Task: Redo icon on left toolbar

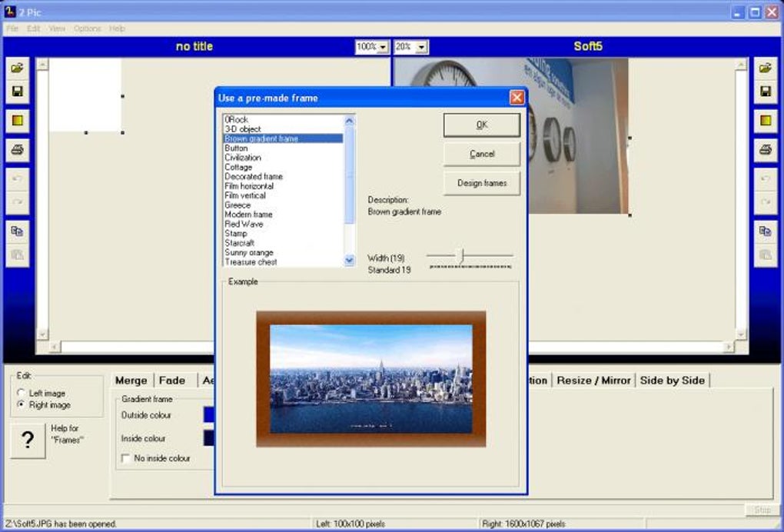Action: click(x=17, y=202)
